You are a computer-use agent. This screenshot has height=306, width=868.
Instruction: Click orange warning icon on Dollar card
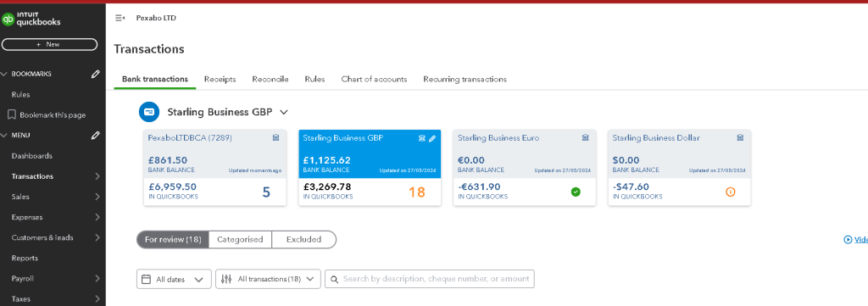click(x=730, y=192)
